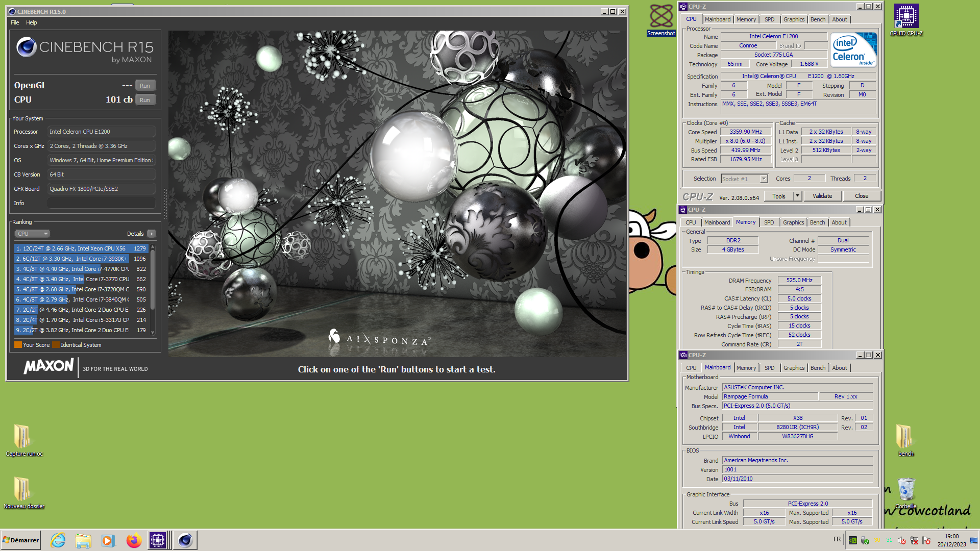Click the Validate button in CPU-Z

click(822, 196)
